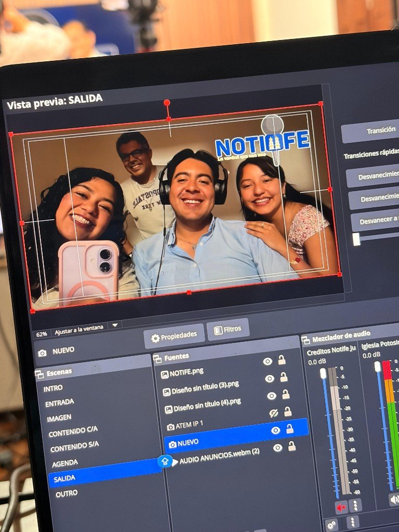Viewport: 399px width, 532px height.
Task: Select the AGENDA scene
Action: pos(65,463)
